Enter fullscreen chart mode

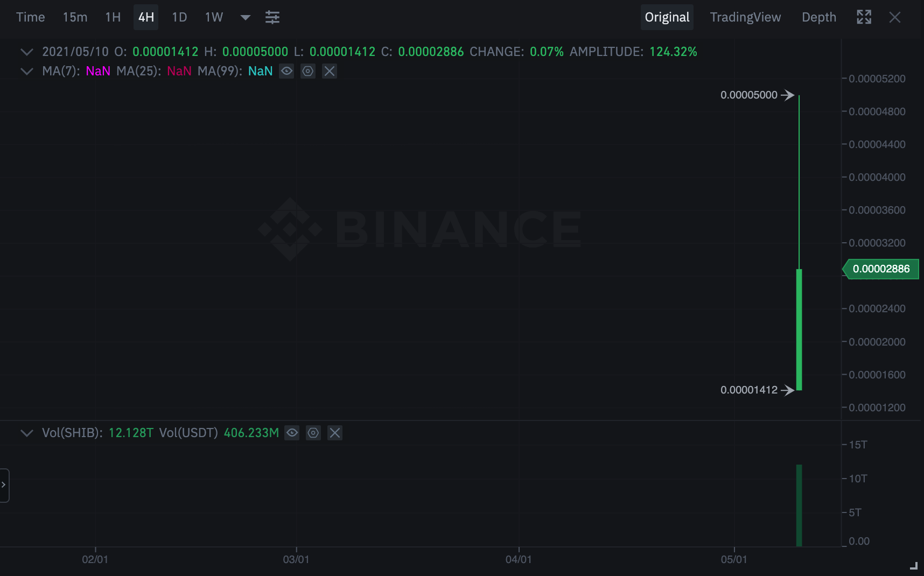click(x=864, y=17)
